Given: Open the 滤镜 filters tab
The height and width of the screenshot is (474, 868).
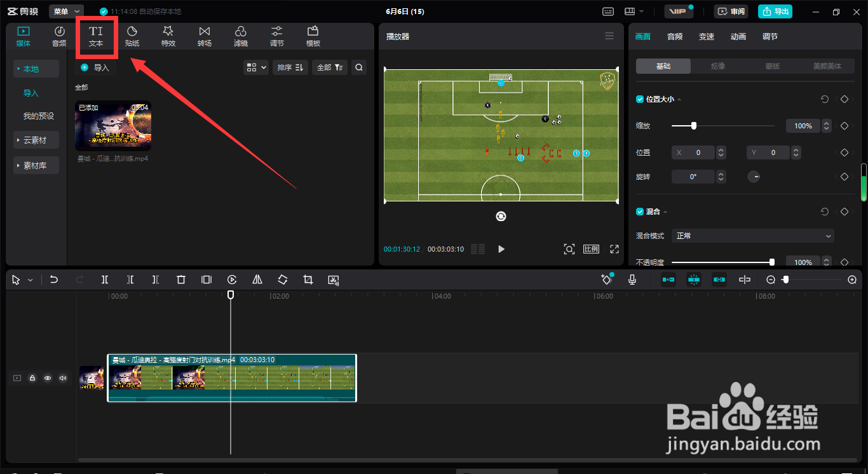Looking at the screenshot, I should point(241,36).
